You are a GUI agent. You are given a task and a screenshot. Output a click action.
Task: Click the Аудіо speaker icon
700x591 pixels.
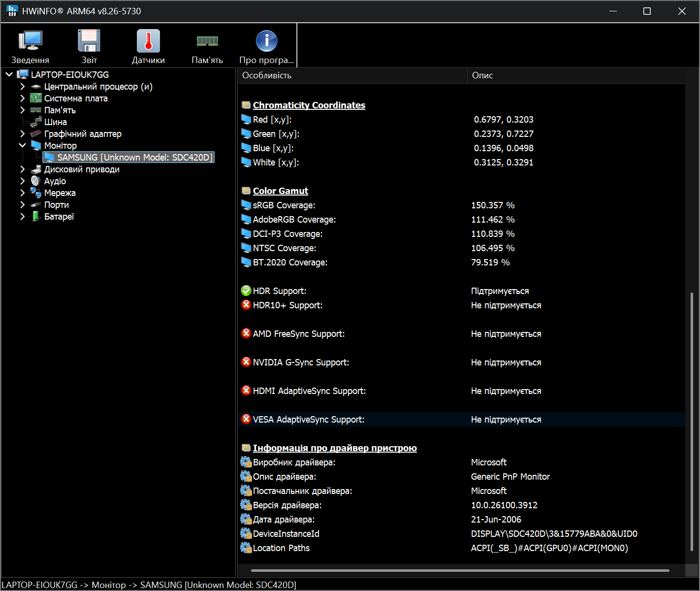(35, 181)
